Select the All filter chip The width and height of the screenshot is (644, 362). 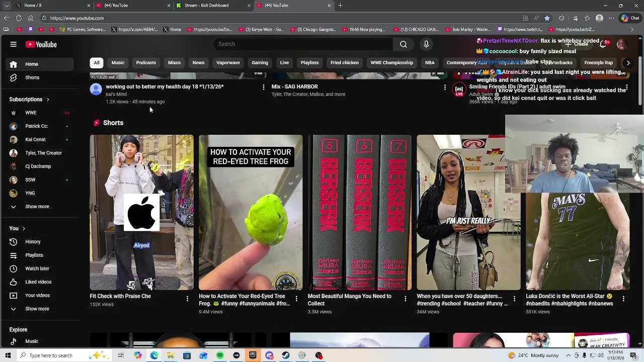[x=97, y=63]
